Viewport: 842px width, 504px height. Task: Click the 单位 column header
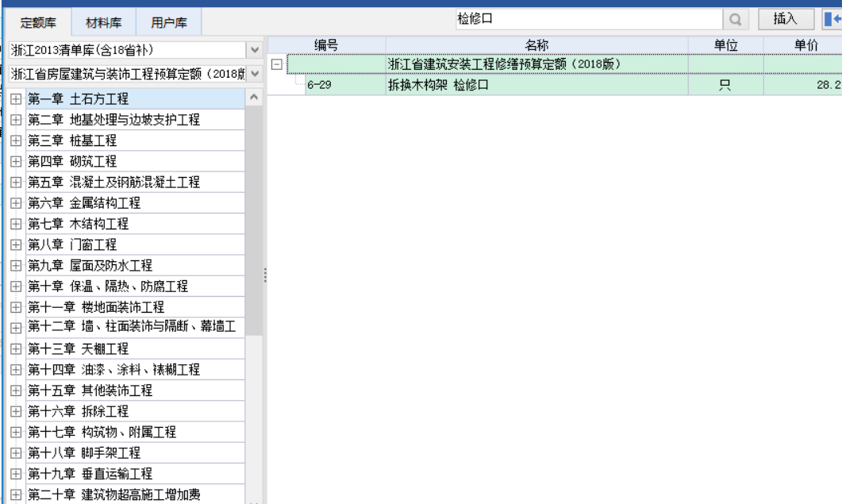coord(726,45)
